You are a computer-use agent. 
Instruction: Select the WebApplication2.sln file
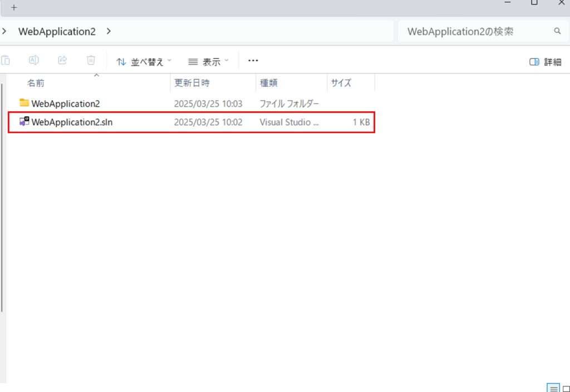[x=191, y=122]
